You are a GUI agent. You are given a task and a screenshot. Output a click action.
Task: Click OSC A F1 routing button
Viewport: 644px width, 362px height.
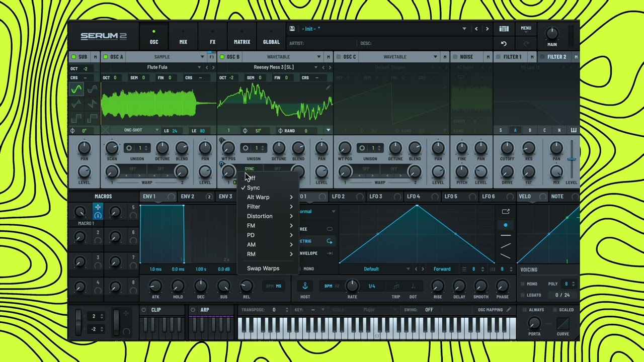(x=212, y=57)
